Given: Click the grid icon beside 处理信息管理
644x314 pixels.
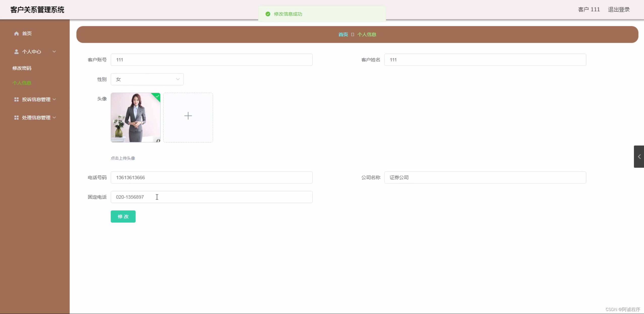Looking at the screenshot, I should [16, 117].
